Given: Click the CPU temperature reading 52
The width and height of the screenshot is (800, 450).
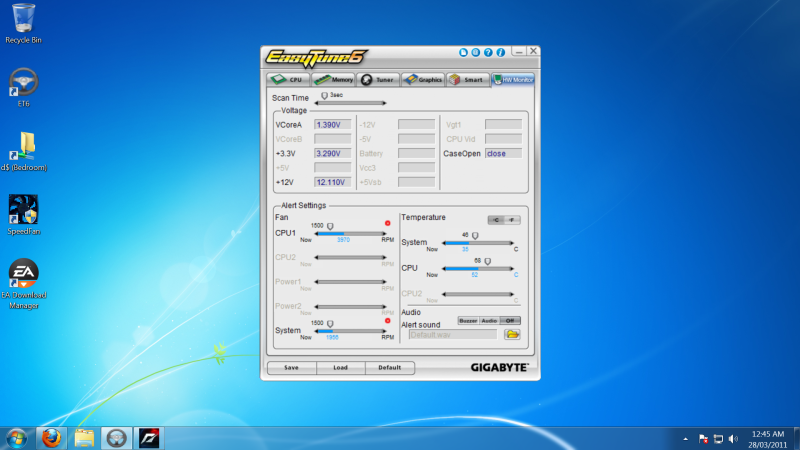Looking at the screenshot, I should [x=474, y=274].
